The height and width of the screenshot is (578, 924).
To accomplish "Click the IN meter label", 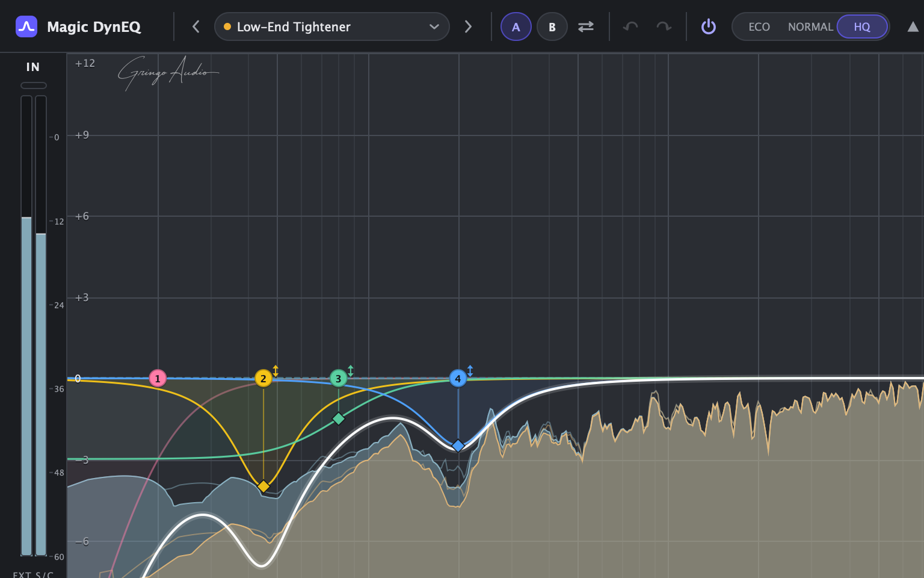I will tap(33, 67).
